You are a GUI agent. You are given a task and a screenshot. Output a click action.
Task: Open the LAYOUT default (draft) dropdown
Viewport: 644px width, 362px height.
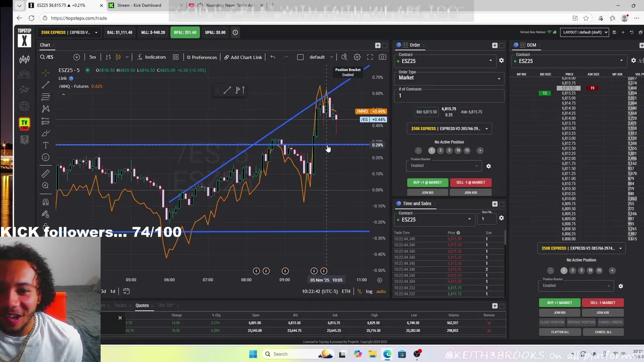click(x=585, y=32)
